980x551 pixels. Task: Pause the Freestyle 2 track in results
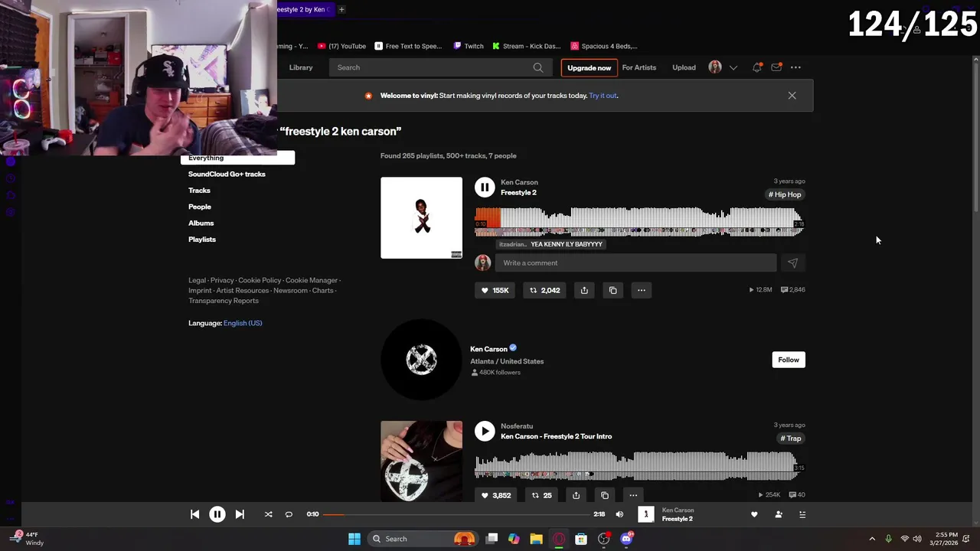click(x=485, y=187)
